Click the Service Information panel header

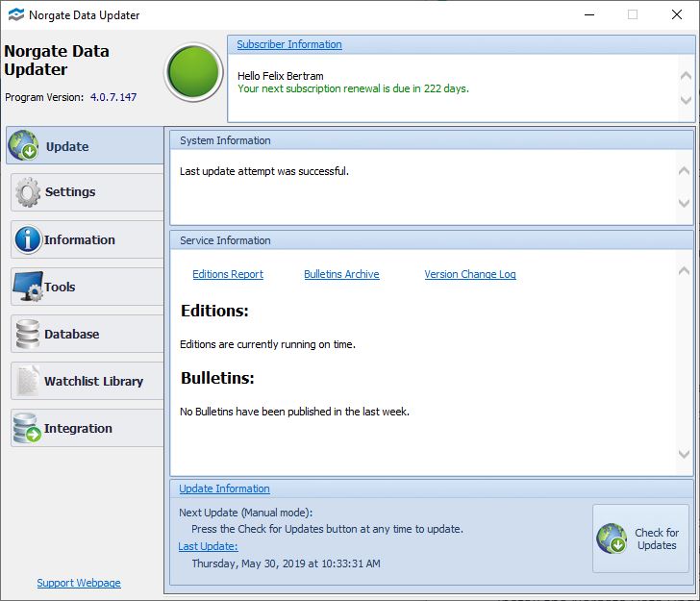pyautogui.click(x=431, y=240)
